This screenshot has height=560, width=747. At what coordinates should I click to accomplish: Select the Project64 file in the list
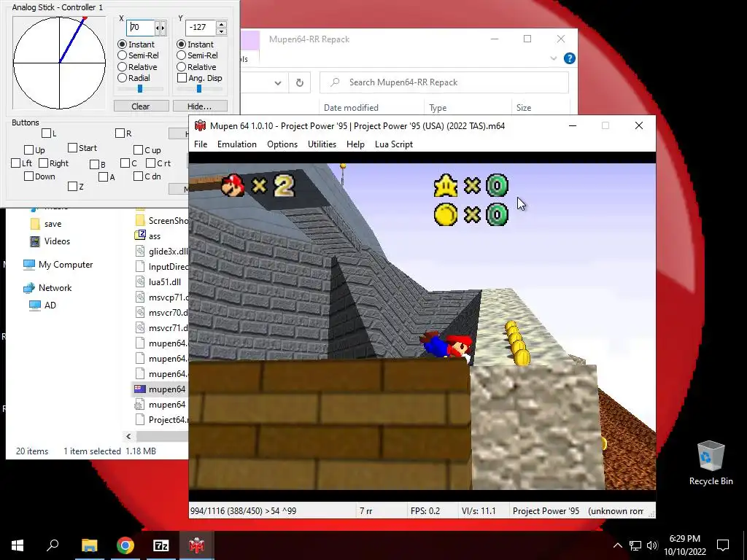pyautogui.click(x=161, y=419)
